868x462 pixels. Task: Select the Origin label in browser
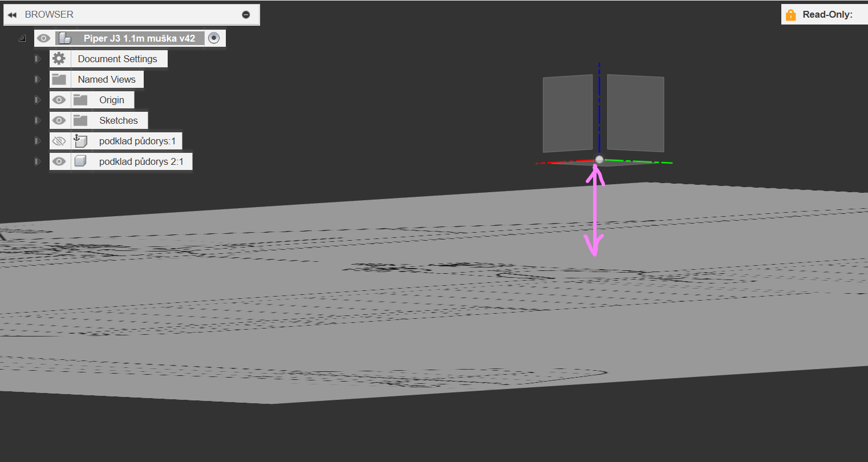coord(112,100)
